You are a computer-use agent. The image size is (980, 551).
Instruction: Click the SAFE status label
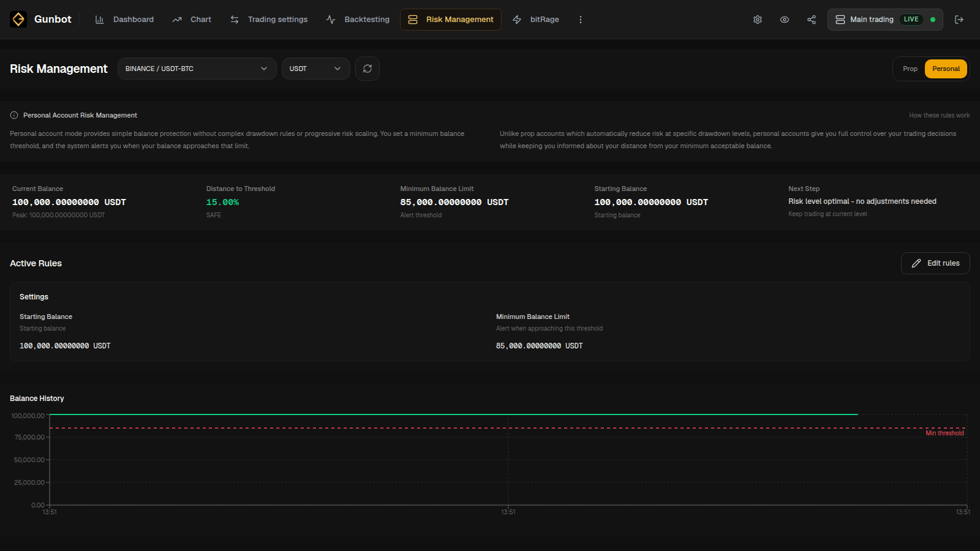214,215
